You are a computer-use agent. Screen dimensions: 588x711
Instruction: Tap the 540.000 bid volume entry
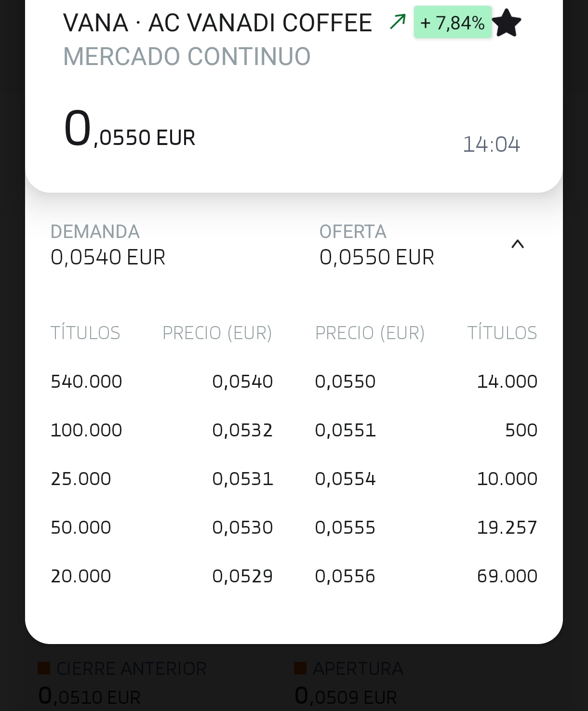click(86, 382)
